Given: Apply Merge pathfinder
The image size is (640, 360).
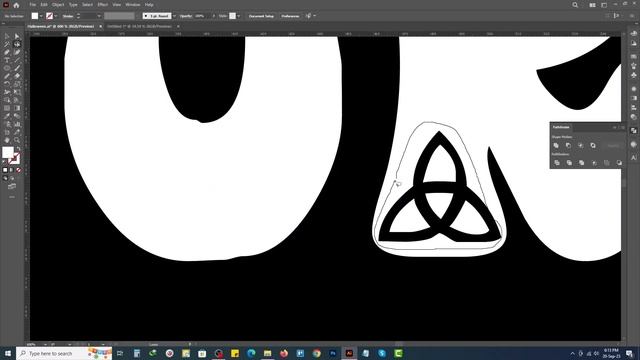Looking at the screenshot, I should pyautogui.click(x=581, y=163).
